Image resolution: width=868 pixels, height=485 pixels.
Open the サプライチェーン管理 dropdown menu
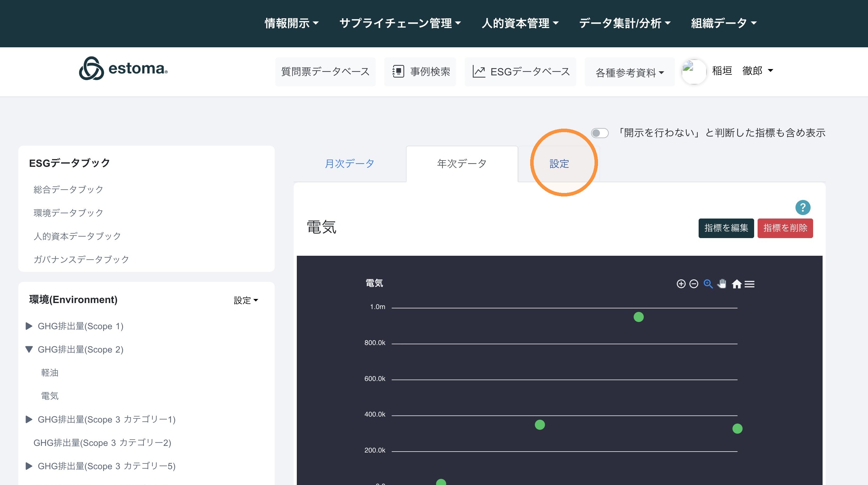[400, 23]
